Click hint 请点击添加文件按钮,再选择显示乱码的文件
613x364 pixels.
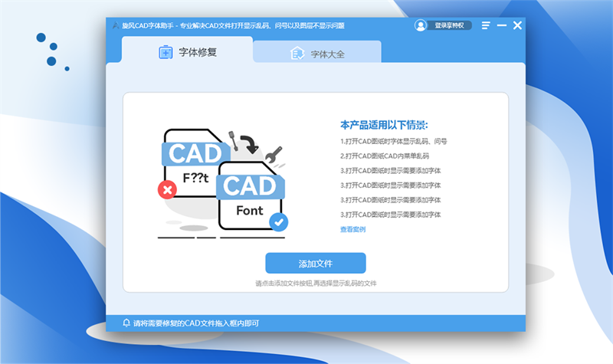(x=316, y=283)
